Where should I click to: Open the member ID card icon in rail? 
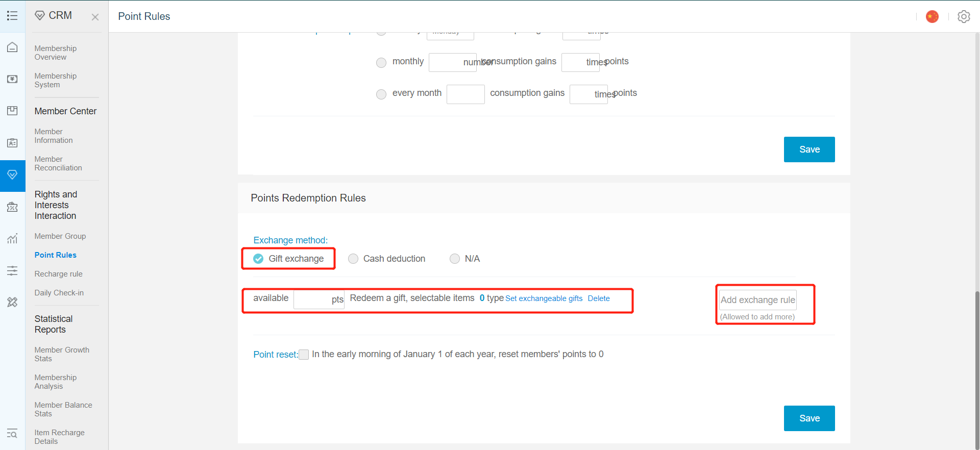point(12,143)
